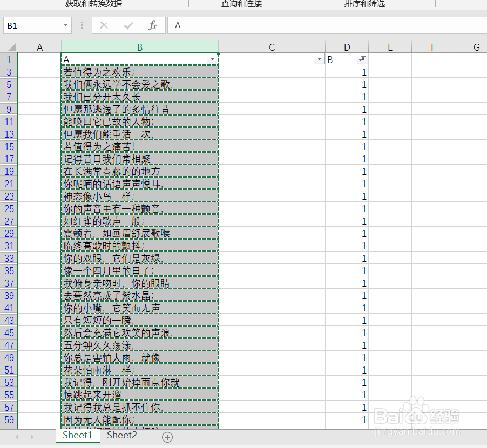487x448 pixels.
Task: Switch to Sheet2 tab
Action: [x=122, y=435]
